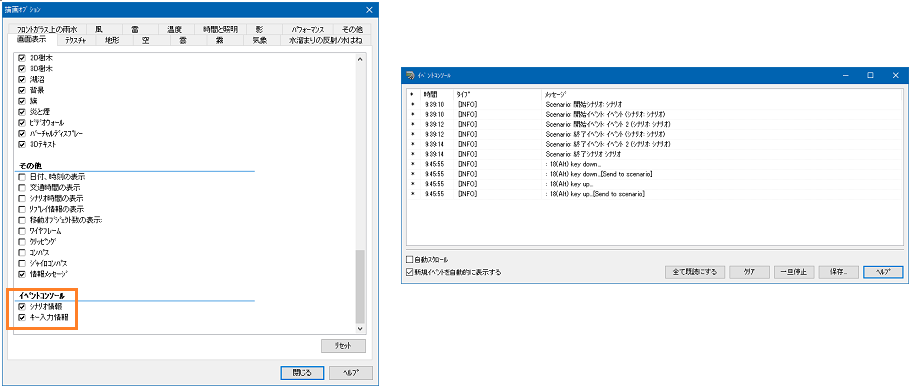Uncheck バーチャルディスプレー option
Viewport: 912px width, 389px height.
[22, 133]
